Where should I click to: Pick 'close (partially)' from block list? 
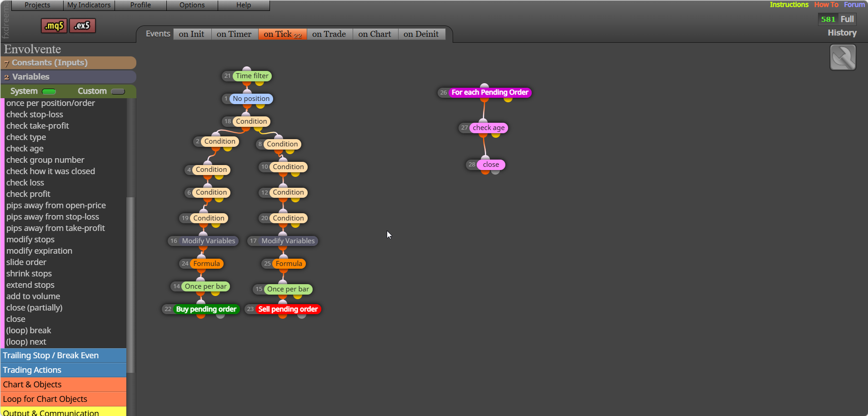(35, 308)
